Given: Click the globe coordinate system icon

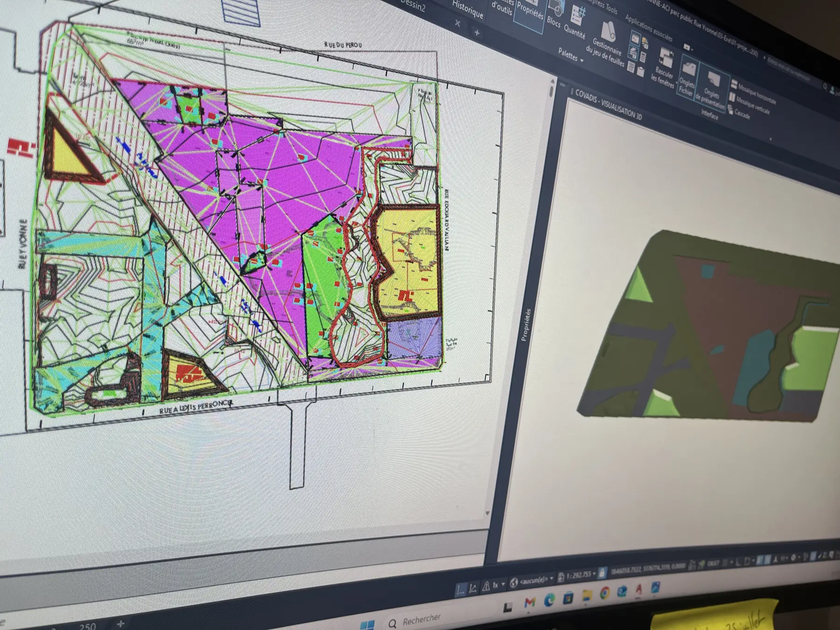Looking at the screenshot, I should (x=514, y=582).
